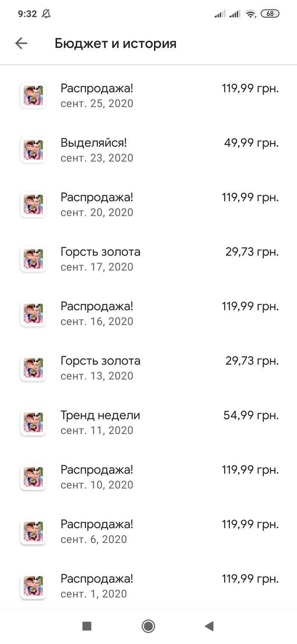Tap the back arrow in header

tap(21, 43)
